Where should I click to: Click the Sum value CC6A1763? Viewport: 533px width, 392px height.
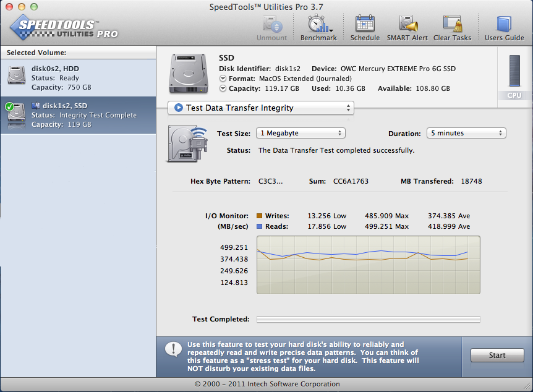coord(351,181)
